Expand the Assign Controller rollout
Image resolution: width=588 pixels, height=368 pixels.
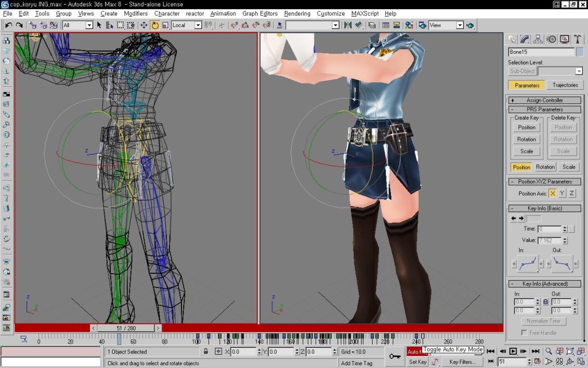(x=545, y=100)
